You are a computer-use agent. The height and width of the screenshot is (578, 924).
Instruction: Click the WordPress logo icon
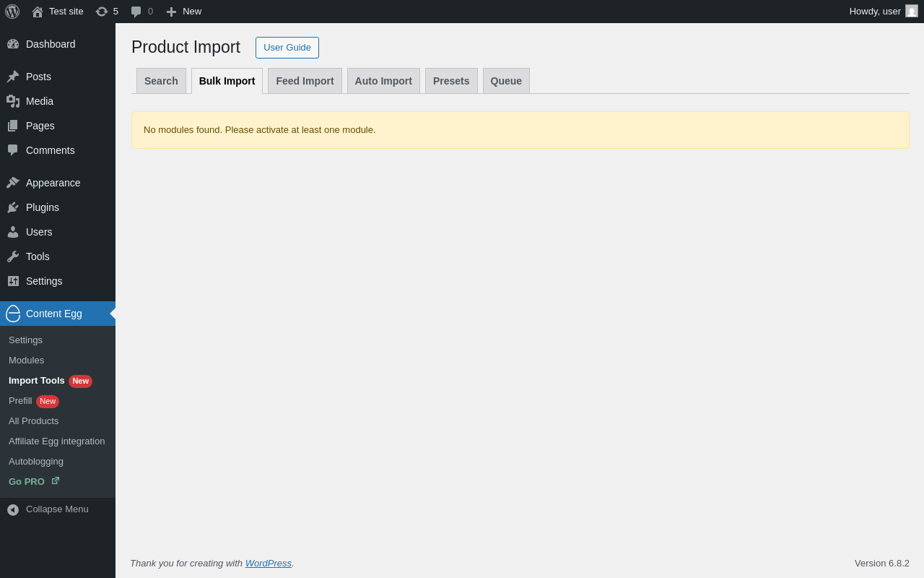(12, 12)
